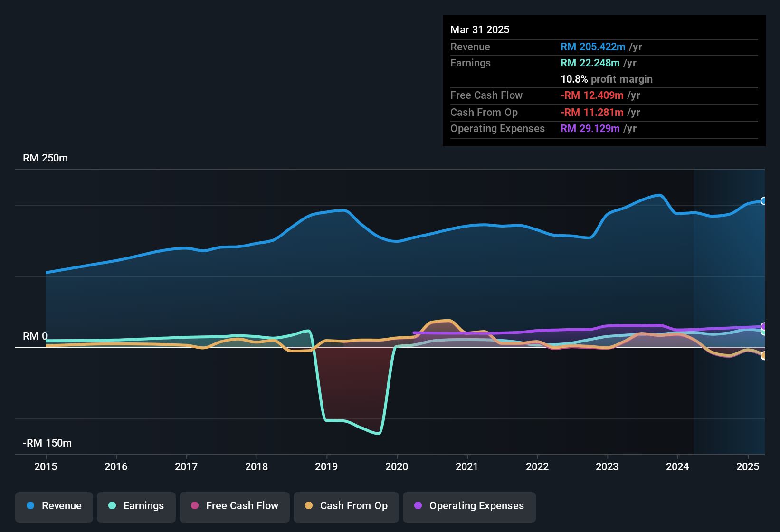Click the Earnings tooltip row label
This screenshot has height=532, width=780.
pos(470,63)
